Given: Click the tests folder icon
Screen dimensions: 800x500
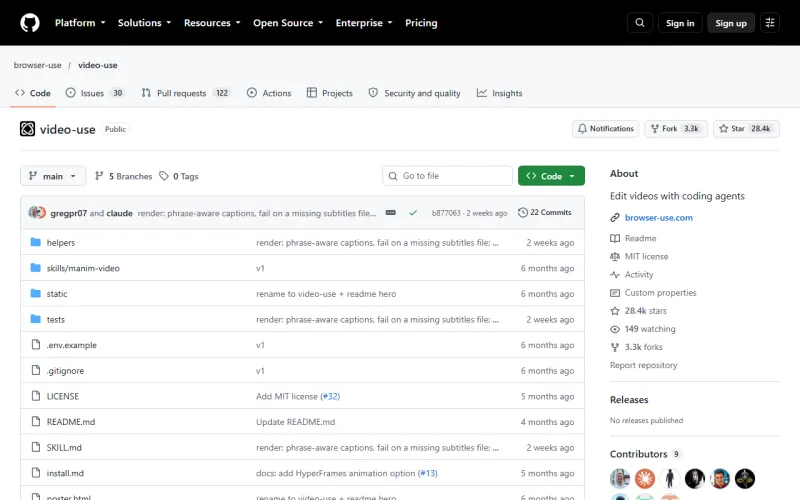Looking at the screenshot, I should coord(35,319).
